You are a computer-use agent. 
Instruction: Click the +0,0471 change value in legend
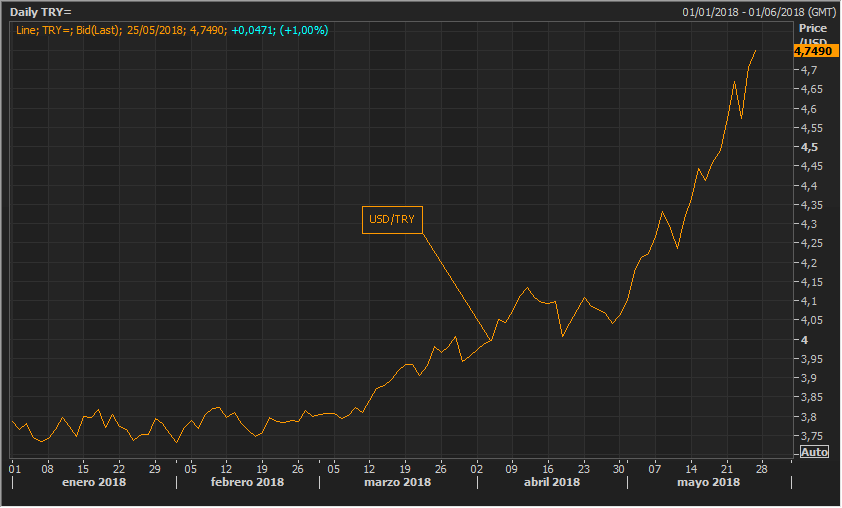252,30
